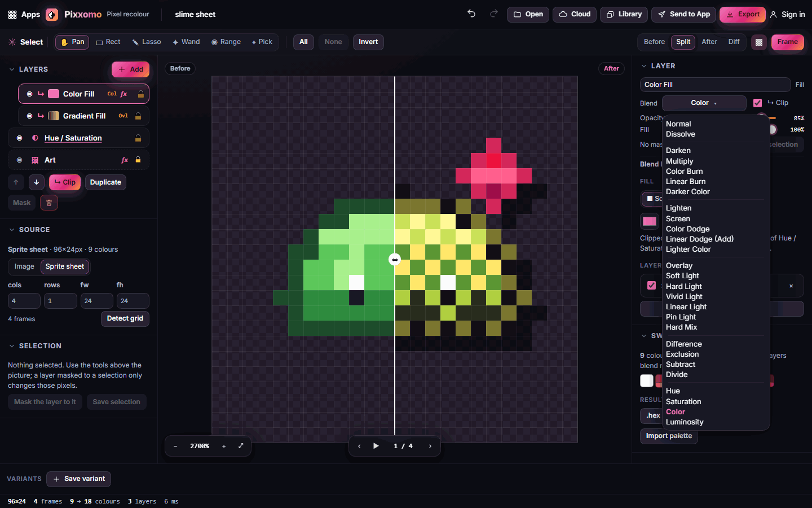The width and height of the screenshot is (812, 508).
Task: Hide the Gradient Fill layer
Action: pos(29,116)
